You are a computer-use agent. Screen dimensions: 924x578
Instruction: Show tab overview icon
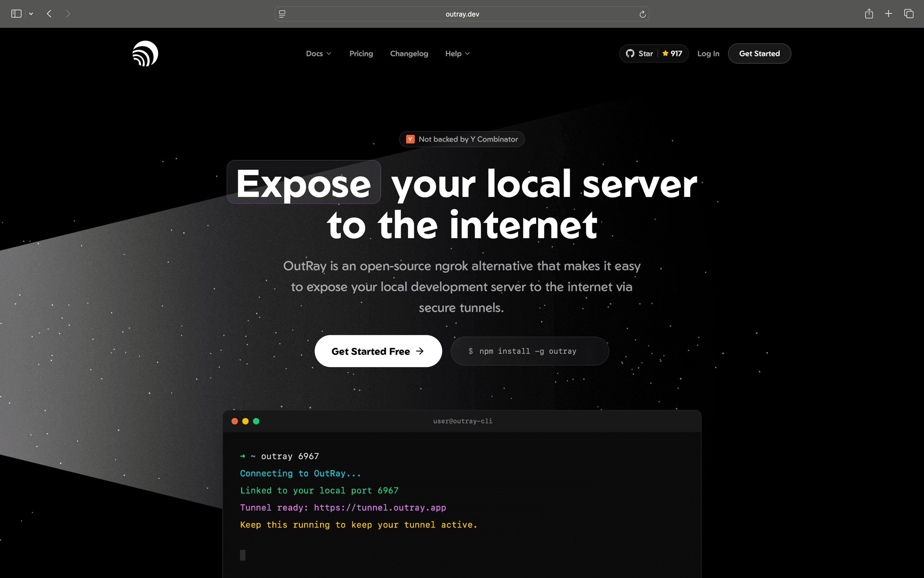(x=909, y=14)
